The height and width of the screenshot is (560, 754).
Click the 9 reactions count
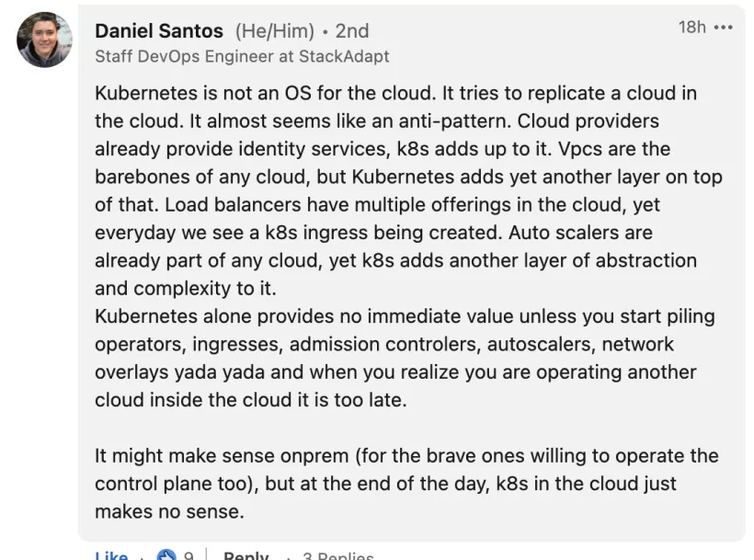click(188, 554)
